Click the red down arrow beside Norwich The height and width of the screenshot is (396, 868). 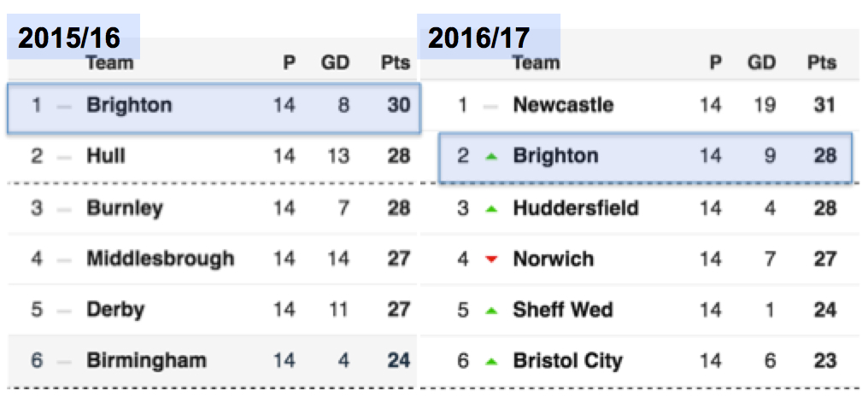coord(490,259)
